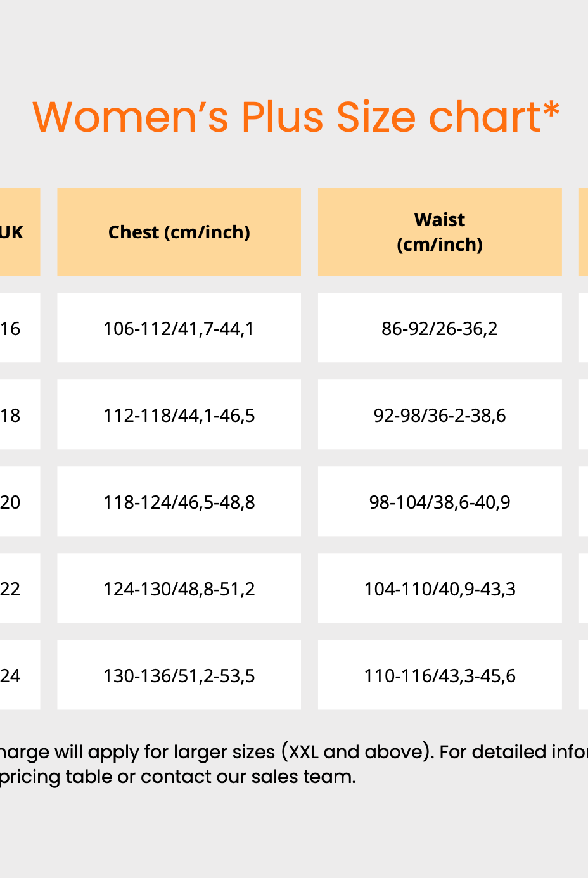
Task: Click the Women's Plus Size chart title
Action: coord(296,117)
